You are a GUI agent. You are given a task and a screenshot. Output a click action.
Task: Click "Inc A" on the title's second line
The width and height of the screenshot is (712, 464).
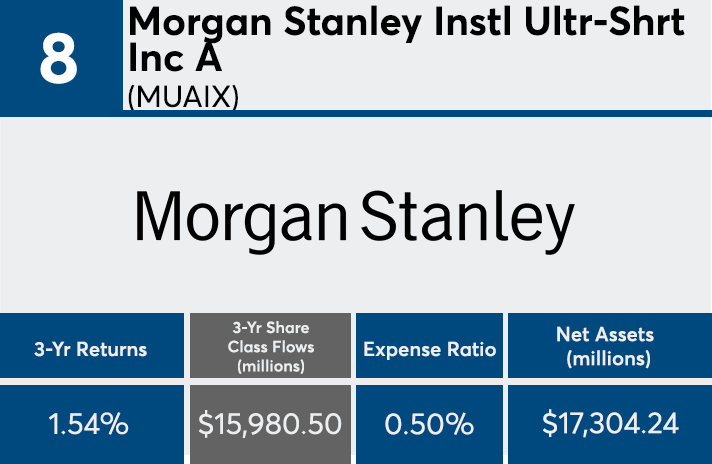[174, 59]
